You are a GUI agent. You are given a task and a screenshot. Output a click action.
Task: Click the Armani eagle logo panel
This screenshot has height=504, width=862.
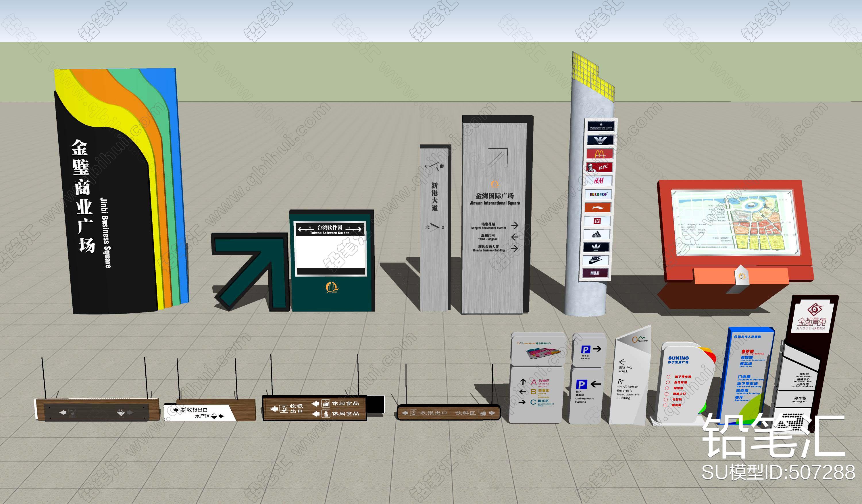(x=600, y=140)
